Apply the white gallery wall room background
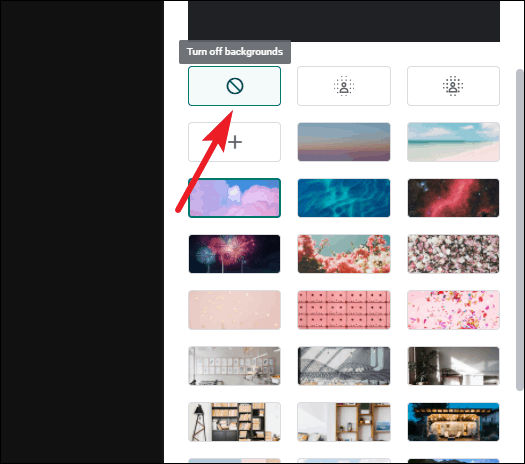Screen dimensions: 525x464 click(234, 366)
